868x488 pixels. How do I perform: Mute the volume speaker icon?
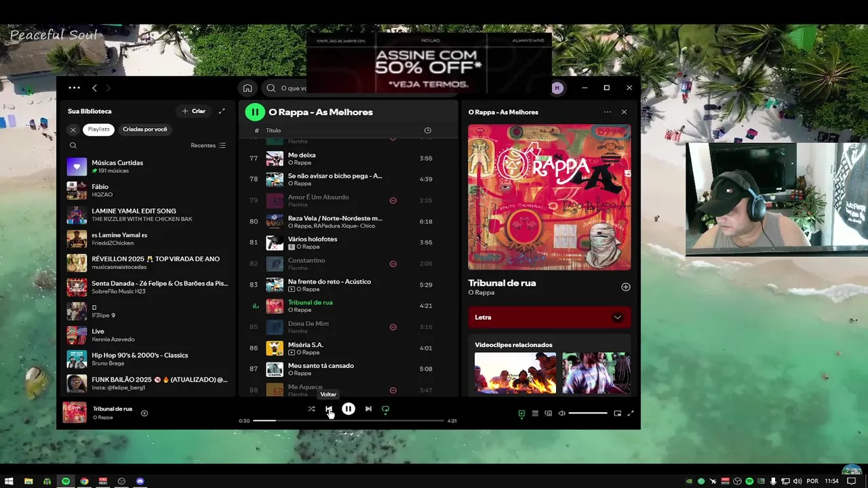coord(561,413)
